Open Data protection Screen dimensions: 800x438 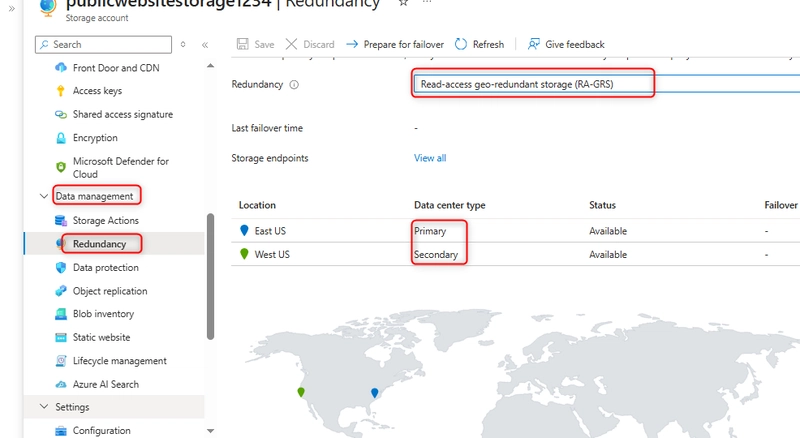106,267
